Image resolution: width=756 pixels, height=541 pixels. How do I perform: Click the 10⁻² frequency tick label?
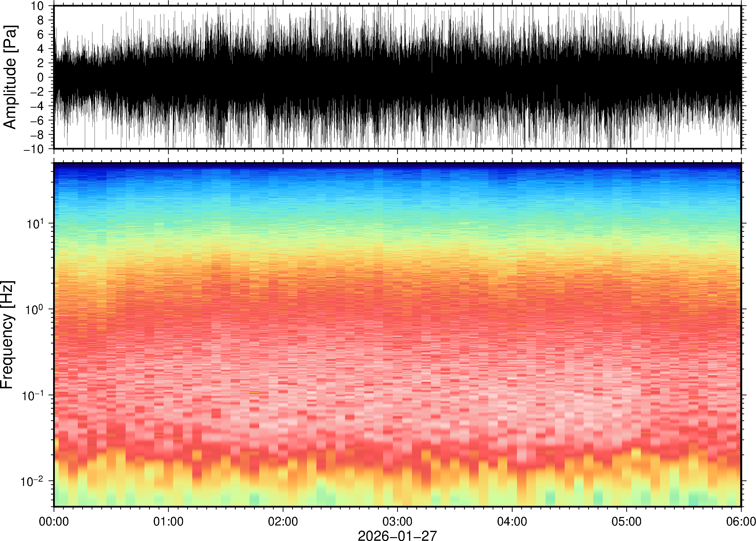click(x=32, y=481)
